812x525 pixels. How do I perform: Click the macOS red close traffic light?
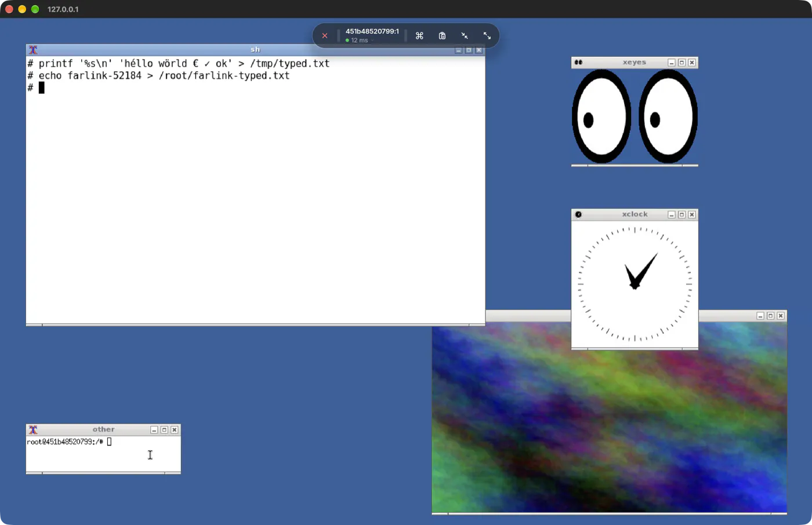9,9
